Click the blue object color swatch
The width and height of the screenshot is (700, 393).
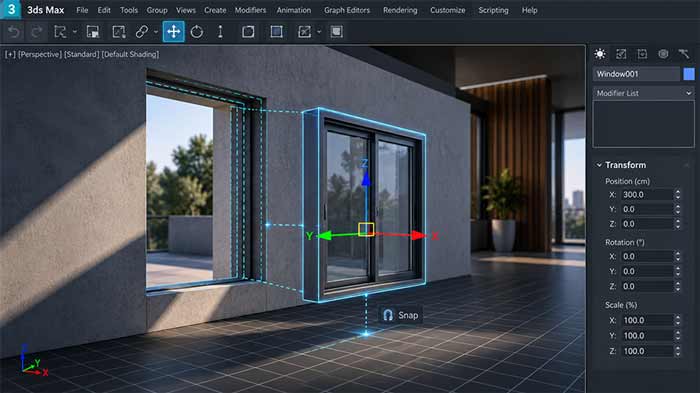tap(689, 74)
